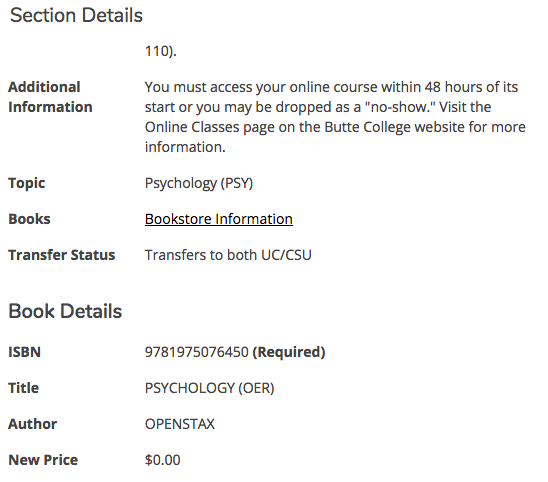Click the (Required) label next to ISBN
548x482 pixels.
coord(289,352)
